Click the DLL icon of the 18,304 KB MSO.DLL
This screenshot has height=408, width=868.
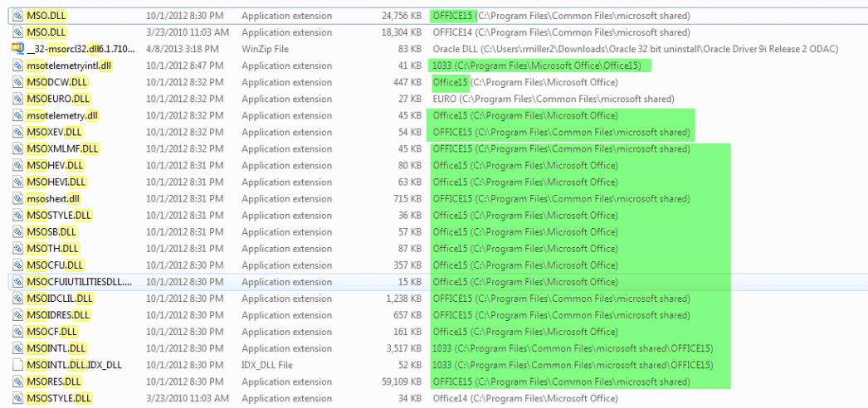17,32
